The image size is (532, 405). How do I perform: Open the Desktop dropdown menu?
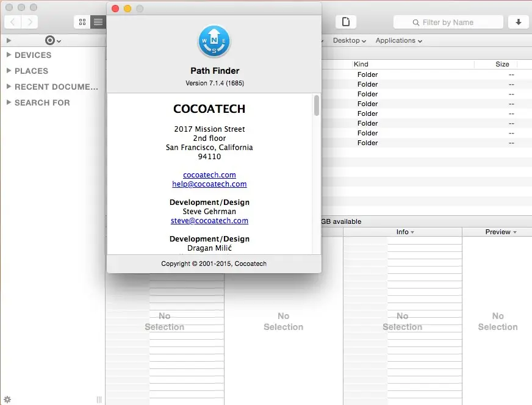(350, 40)
